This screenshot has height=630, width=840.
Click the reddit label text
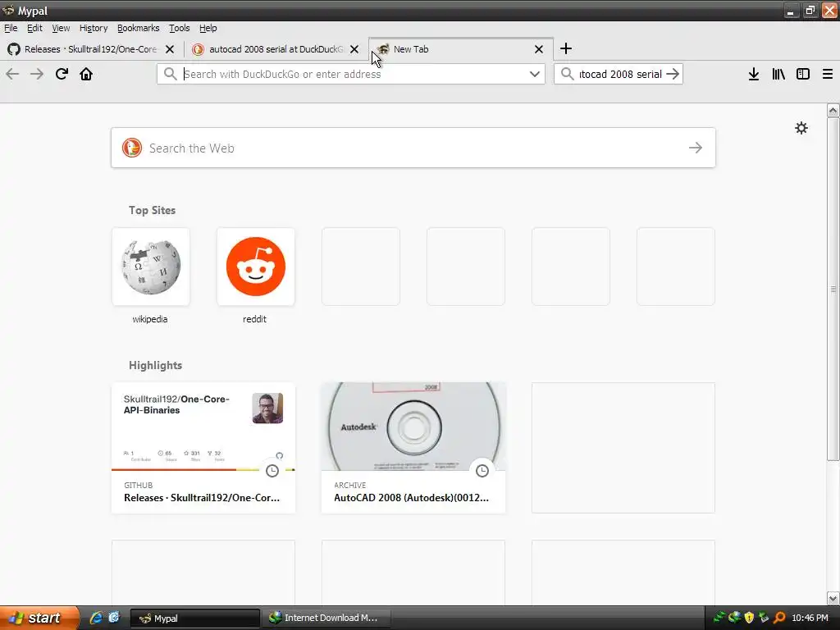tap(254, 319)
